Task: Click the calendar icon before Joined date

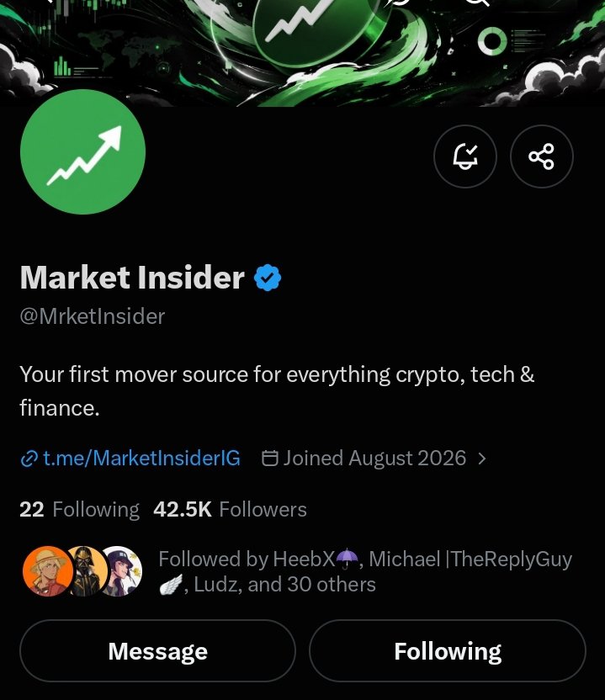Action: pos(269,458)
